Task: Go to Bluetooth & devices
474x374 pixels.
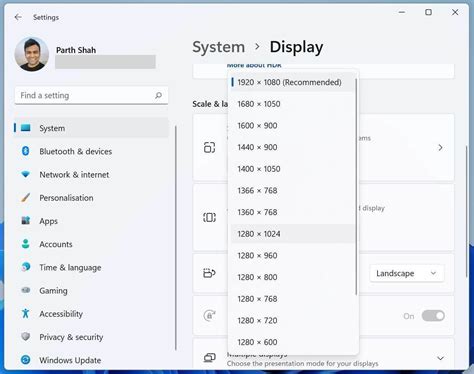Action: (76, 151)
